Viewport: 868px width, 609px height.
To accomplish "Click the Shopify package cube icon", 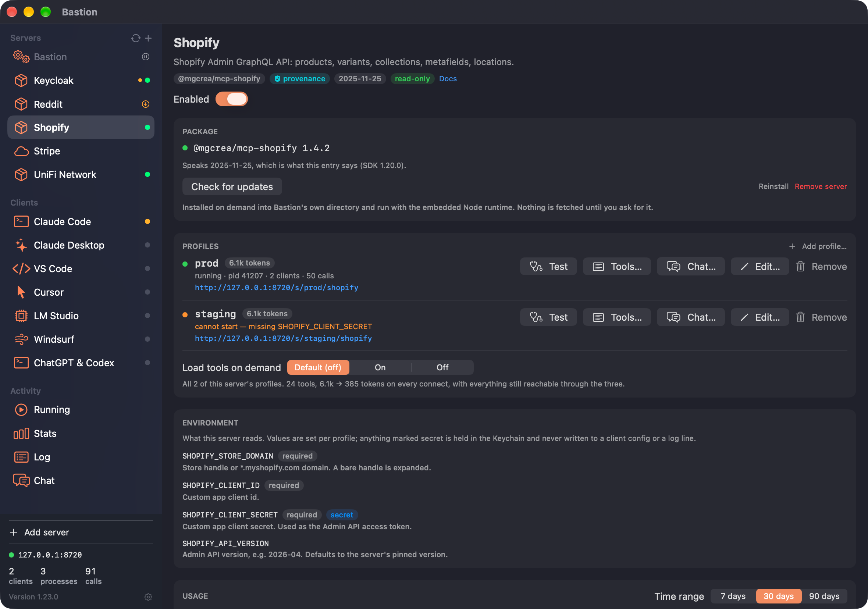I will (x=21, y=127).
